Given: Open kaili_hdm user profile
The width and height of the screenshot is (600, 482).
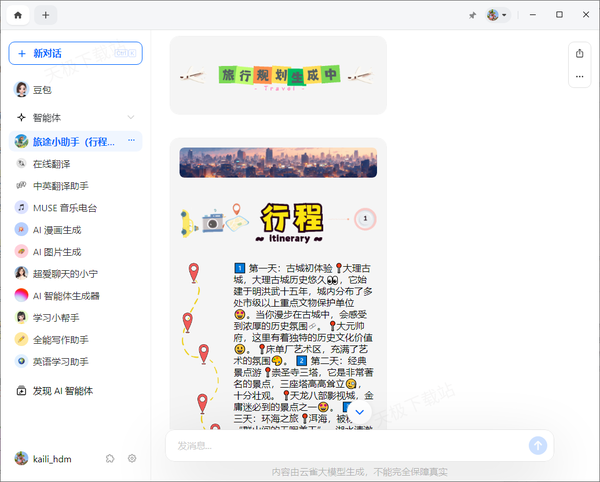Looking at the screenshot, I should (x=43, y=459).
